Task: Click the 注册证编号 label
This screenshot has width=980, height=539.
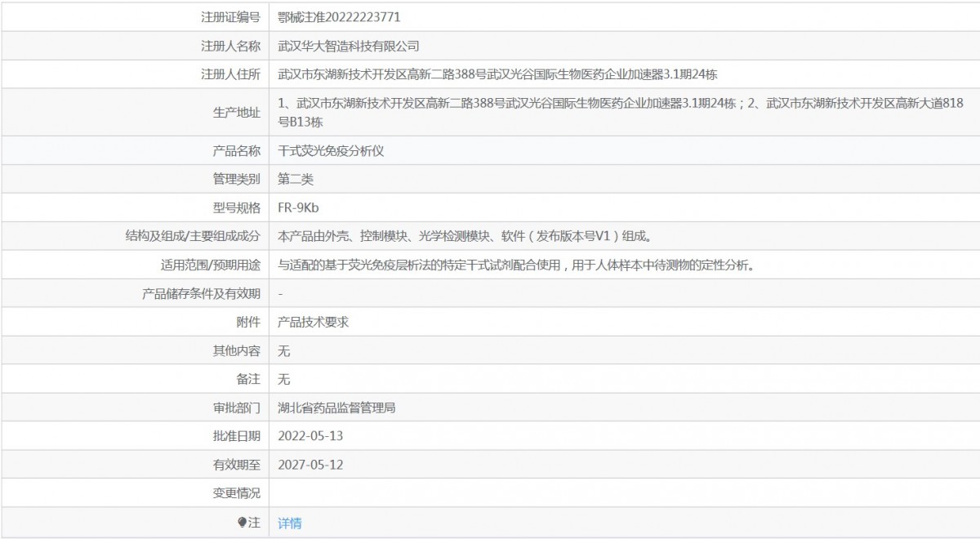Action: tap(230, 16)
